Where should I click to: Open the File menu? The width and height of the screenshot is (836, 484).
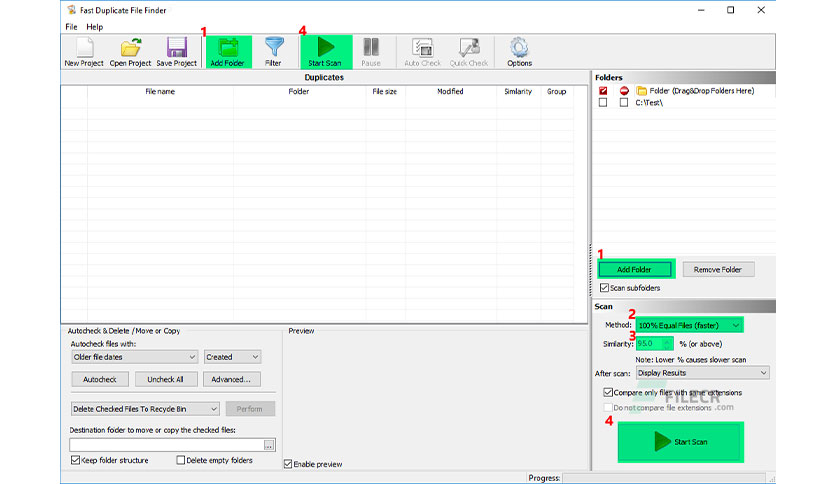point(71,27)
